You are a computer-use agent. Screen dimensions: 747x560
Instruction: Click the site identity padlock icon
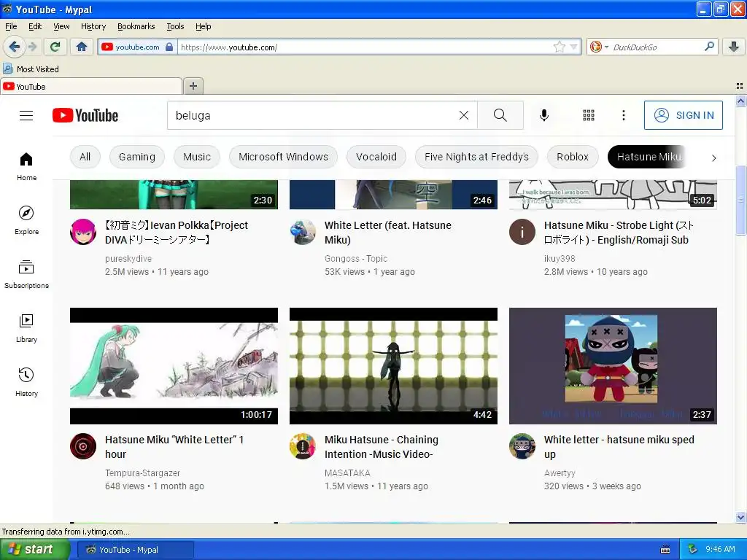169,47
